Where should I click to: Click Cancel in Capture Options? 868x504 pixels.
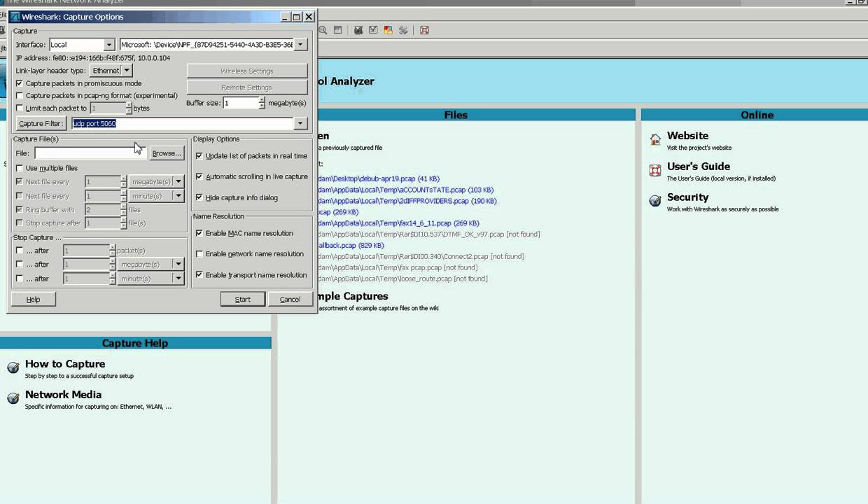(290, 300)
